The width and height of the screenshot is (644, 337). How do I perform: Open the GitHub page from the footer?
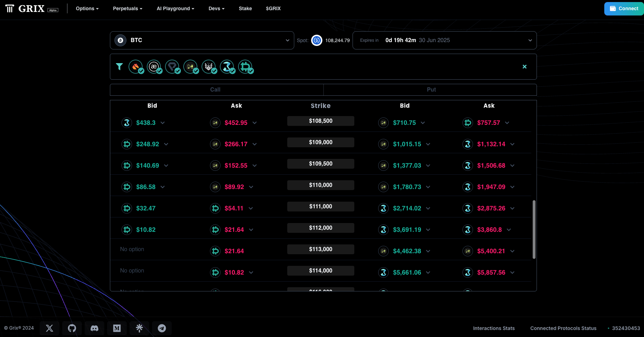(72, 328)
